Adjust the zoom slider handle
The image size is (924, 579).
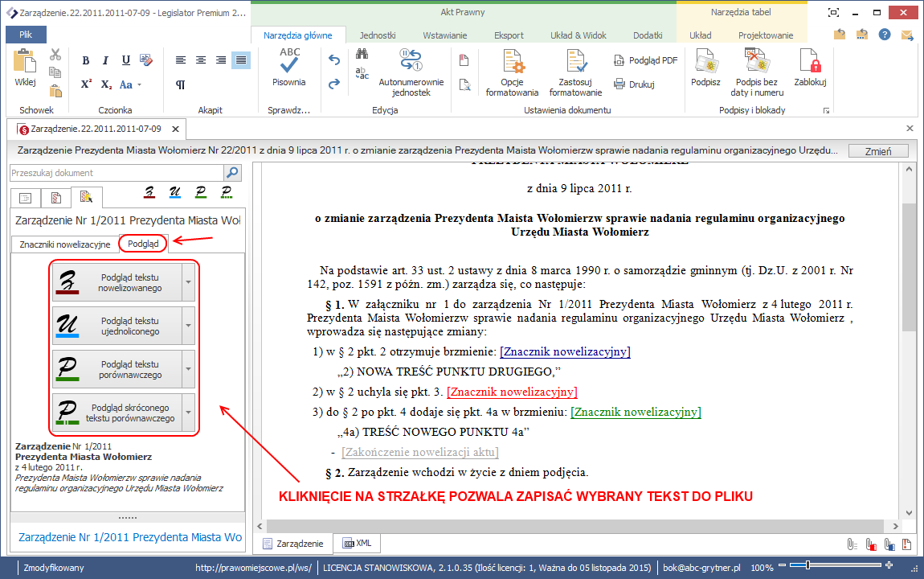808,565
